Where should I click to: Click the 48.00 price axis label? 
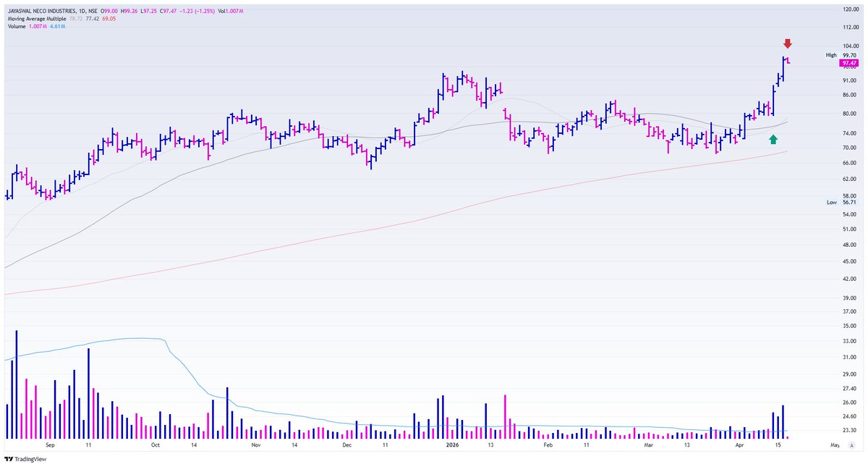tap(850, 245)
